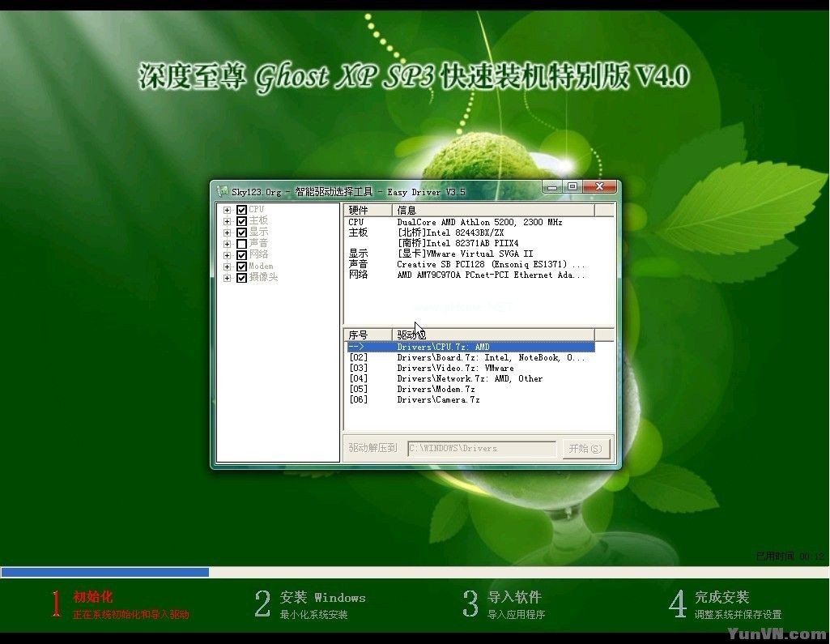Click the Modem tree label

click(261, 267)
